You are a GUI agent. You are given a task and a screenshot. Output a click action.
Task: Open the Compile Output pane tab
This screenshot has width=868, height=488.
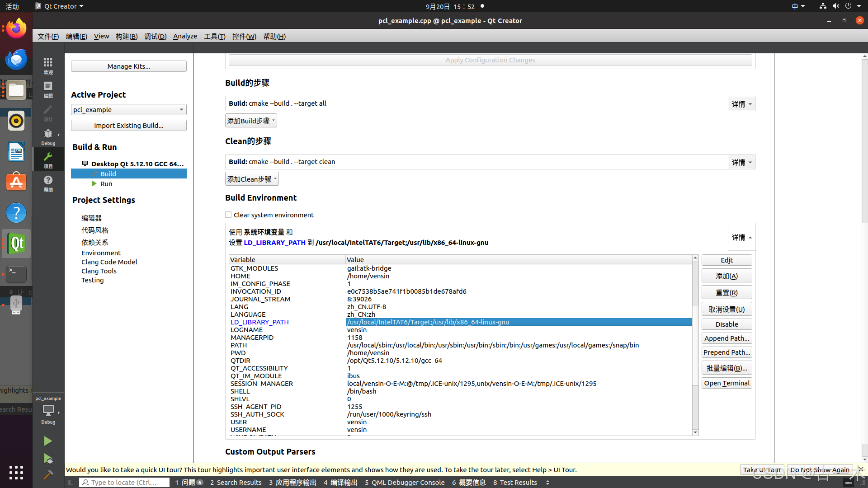coord(340,482)
